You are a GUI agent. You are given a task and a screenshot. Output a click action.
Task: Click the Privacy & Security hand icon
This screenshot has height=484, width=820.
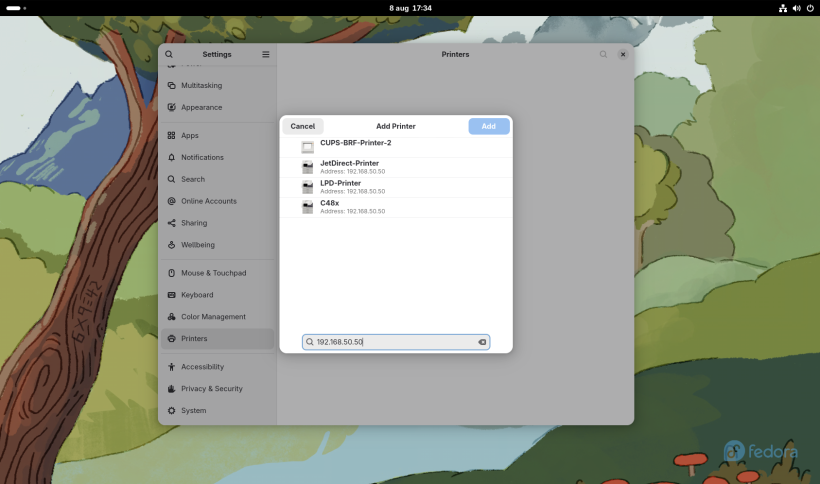tap(172, 389)
